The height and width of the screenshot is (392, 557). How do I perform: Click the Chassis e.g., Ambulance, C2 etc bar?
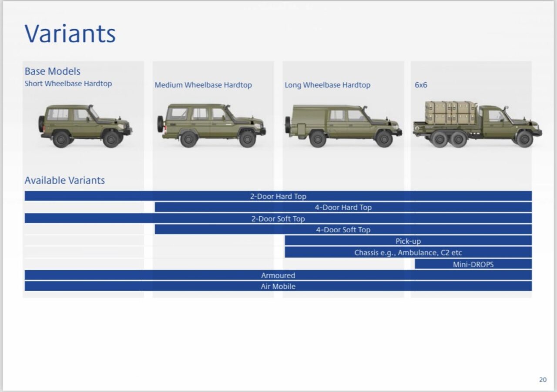[408, 252]
